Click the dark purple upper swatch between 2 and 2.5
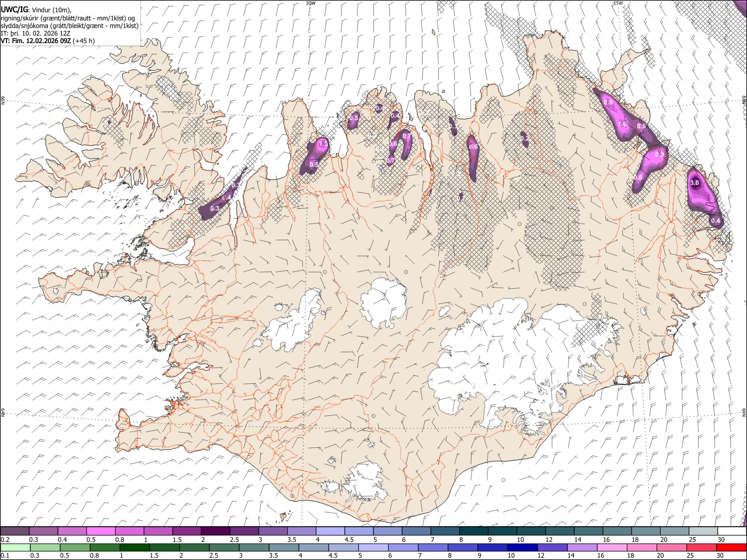This screenshot has width=747, height=560. [x=215, y=531]
